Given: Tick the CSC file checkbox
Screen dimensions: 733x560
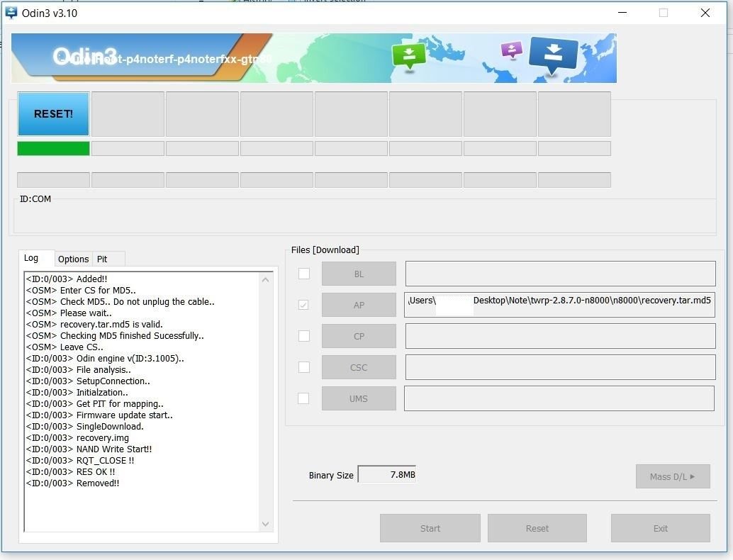Looking at the screenshot, I should [x=304, y=367].
